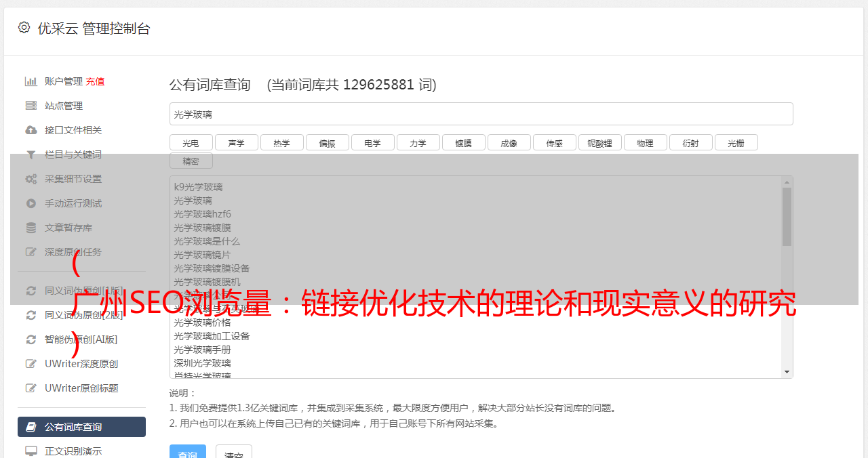Select the 铌酸锂 tag button
The image size is (868, 458).
(599, 142)
